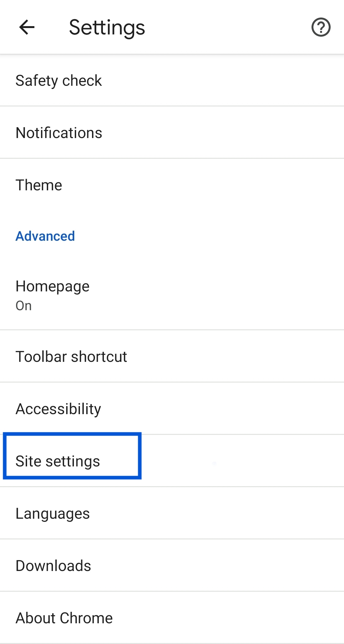Select the Languages list row

coord(172,513)
